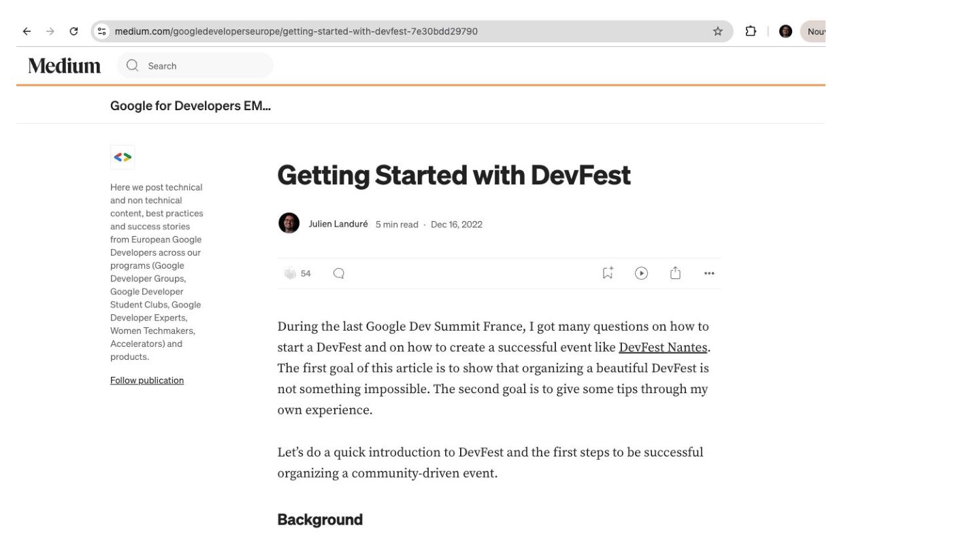Open the Google Developers publication logo
The height and width of the screenshot is (551, 980).
(122, 157)
